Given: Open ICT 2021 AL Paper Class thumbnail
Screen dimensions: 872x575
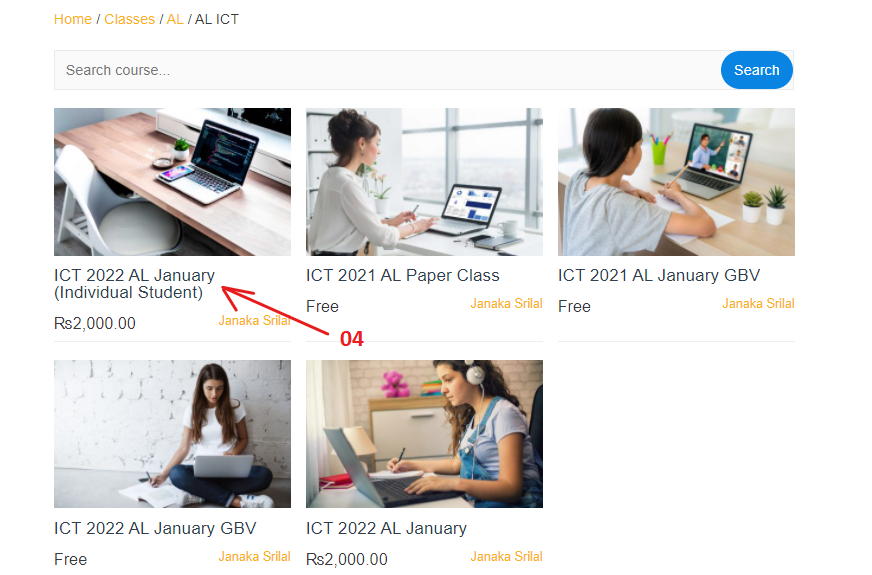Looking at the screenshot, I should coord(424,182).
